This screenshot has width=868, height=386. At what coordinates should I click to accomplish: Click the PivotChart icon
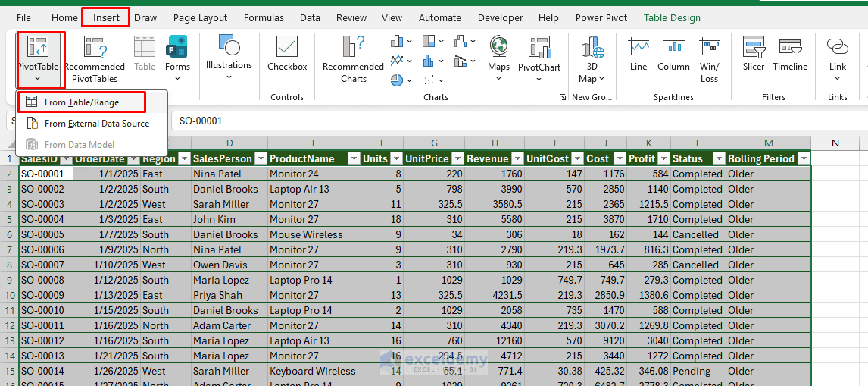click(539, 48)
